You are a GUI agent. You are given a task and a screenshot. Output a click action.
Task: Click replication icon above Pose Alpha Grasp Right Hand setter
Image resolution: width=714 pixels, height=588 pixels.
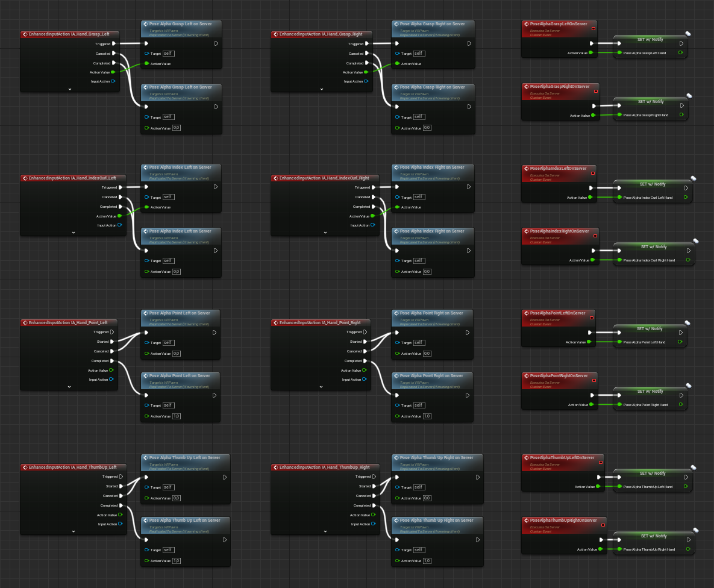689,96
